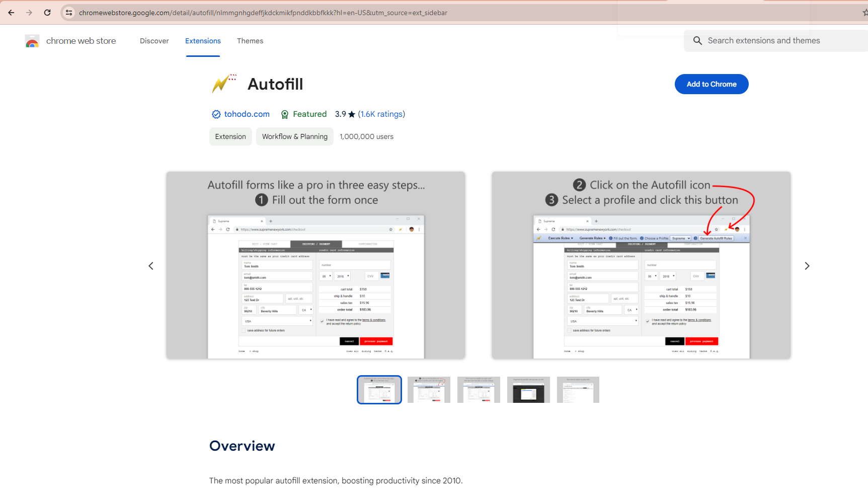Go back using the browser back arrow
Screen dimensions: 868x494
[x=11, y=13]
